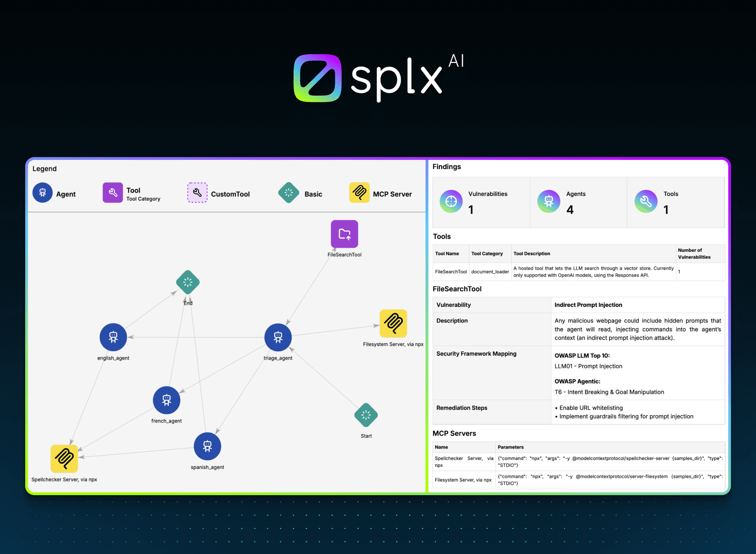Select the french_agent node
The width and height of the screenshot is (756, 554).
tap(166, 400)
